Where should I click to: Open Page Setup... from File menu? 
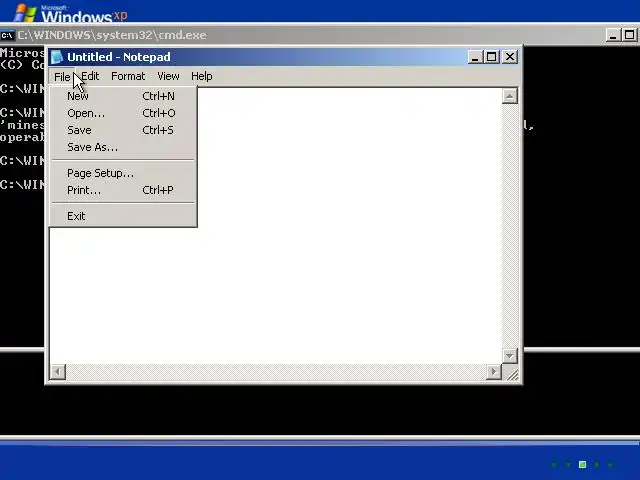[123, 173]
